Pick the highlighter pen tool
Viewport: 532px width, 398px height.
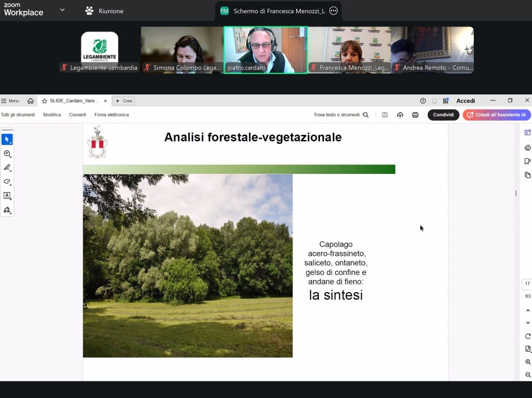click(7, 168)
